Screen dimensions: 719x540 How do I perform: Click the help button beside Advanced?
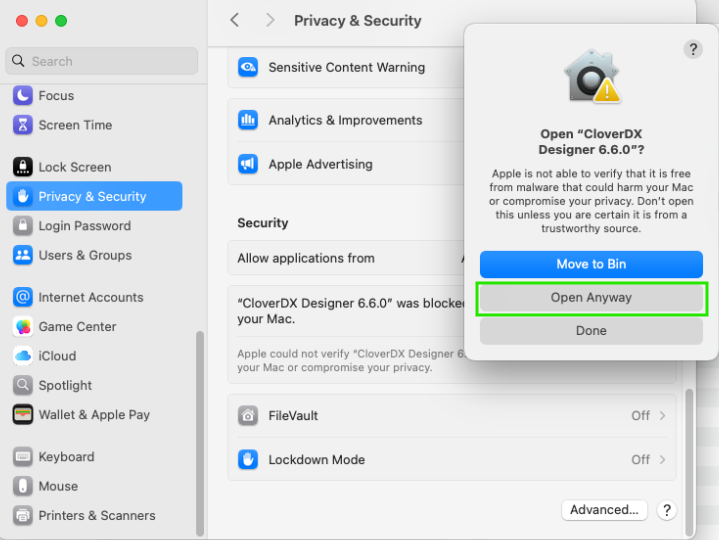coord(667,510)
